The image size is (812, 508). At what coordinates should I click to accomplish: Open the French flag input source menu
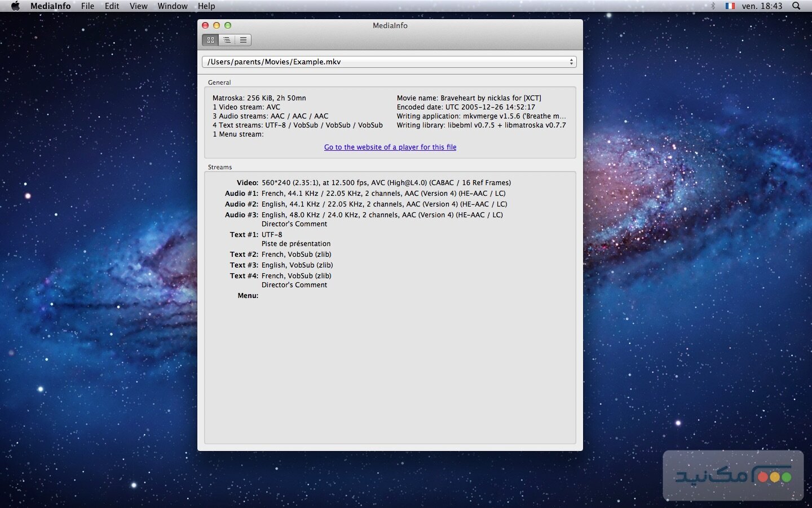[730, 6]
